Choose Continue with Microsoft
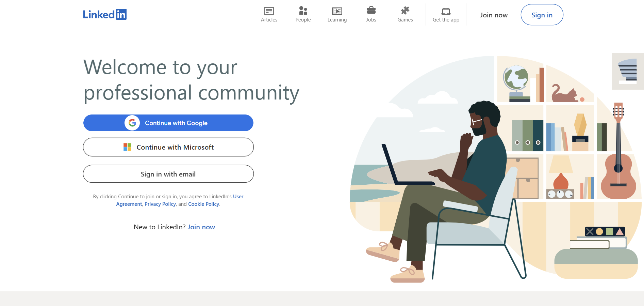 pyautogui.click(x=175, y=147)
